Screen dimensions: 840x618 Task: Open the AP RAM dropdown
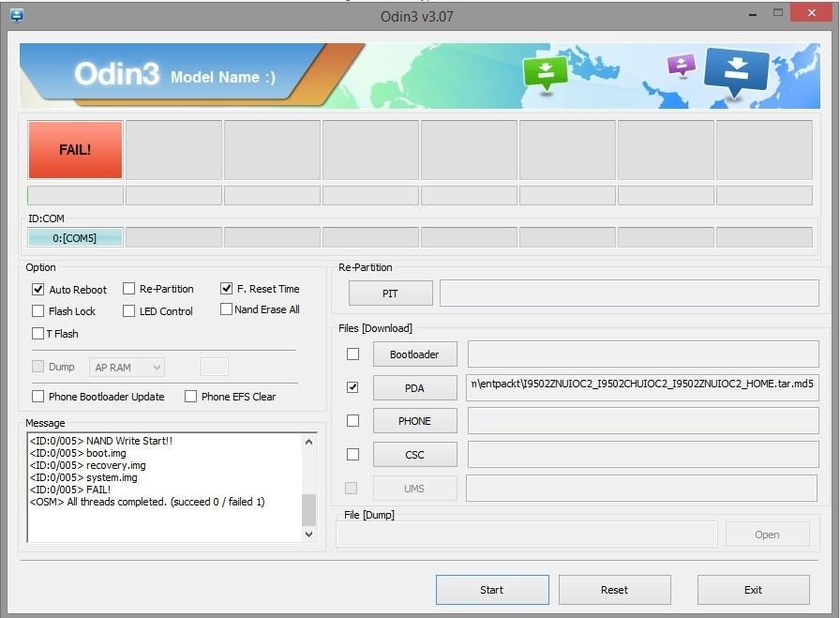pos(127,368)
